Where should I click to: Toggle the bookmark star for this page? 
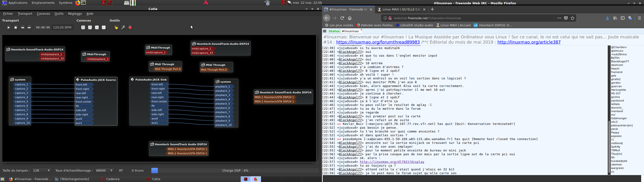click(573, 18)
